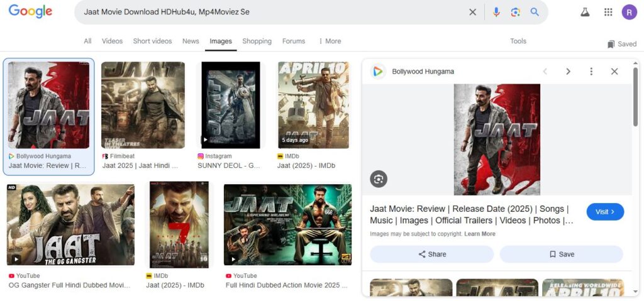Select OG Gangster YouTube thumbnail
The image size is (644, 301).
tap(70, 224)
